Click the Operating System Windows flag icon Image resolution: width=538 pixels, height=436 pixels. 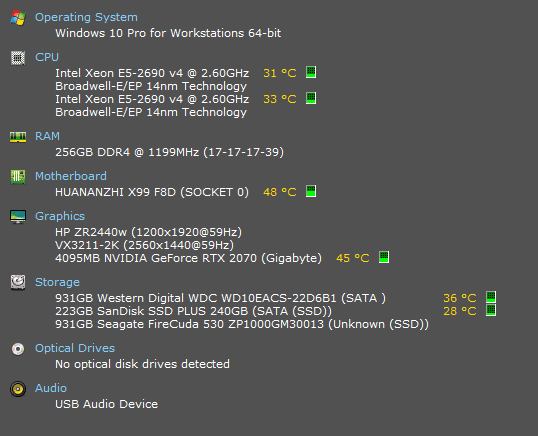pos(18,17)
